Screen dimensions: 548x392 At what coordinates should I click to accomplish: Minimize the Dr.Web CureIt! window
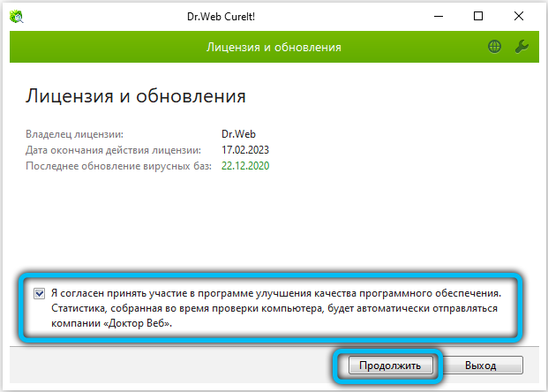click(439, 16)
